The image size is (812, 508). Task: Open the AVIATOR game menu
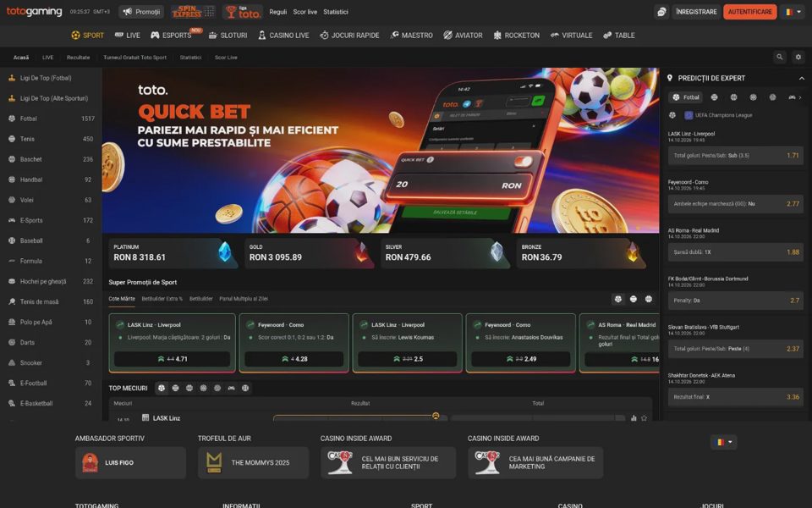(463, 36)
